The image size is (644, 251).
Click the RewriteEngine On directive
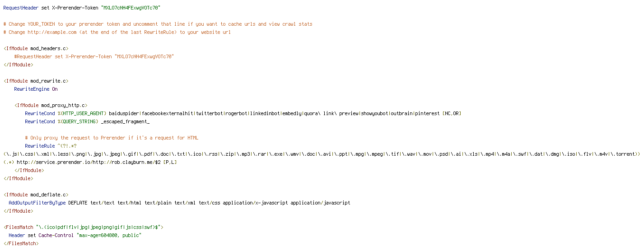pyautogui.click(x=36, y=89)
